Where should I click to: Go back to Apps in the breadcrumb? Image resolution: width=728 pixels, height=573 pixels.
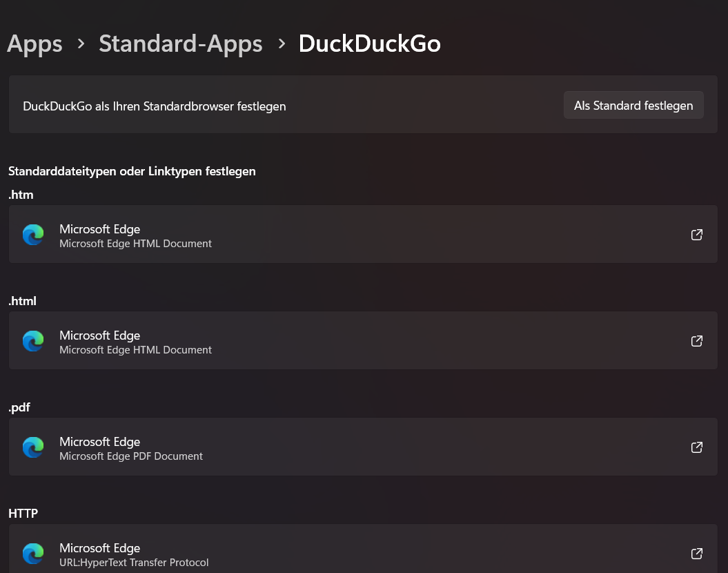click(x=35, y=44)
